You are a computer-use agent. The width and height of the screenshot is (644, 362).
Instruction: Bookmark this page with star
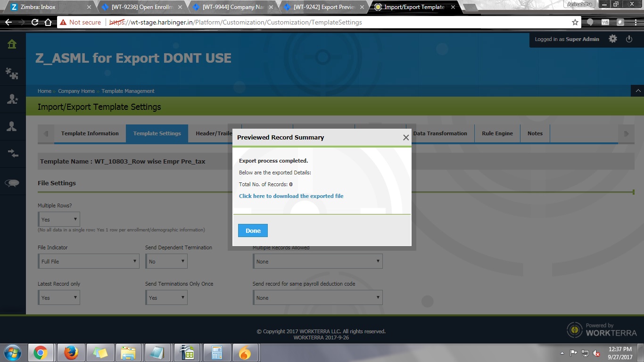pyautogui.click(x=575, y=22)
